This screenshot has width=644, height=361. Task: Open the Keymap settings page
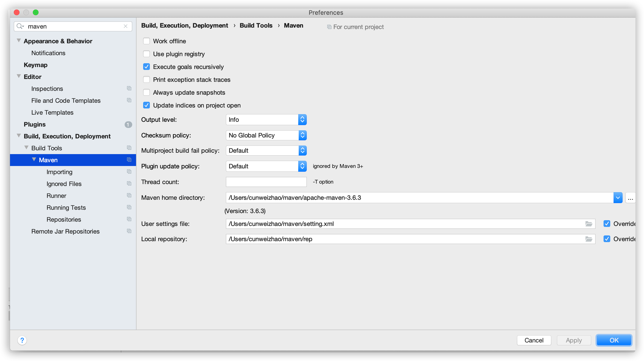35,65
